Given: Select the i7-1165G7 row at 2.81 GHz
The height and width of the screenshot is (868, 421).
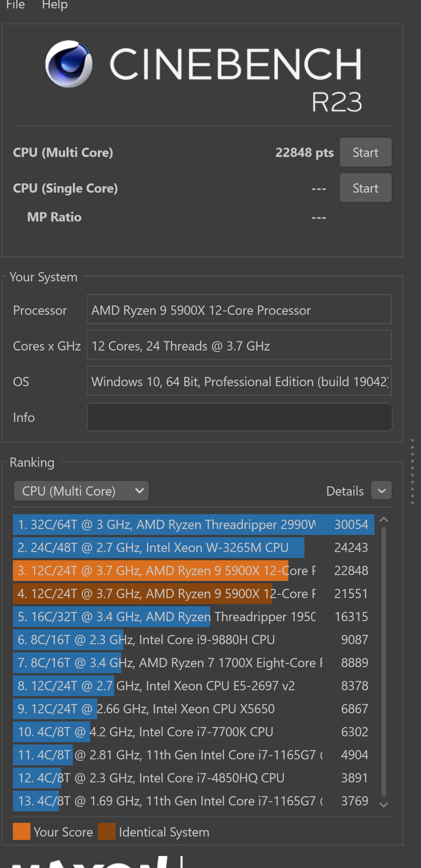Looking at the screenshot, I should coord(193,755).
